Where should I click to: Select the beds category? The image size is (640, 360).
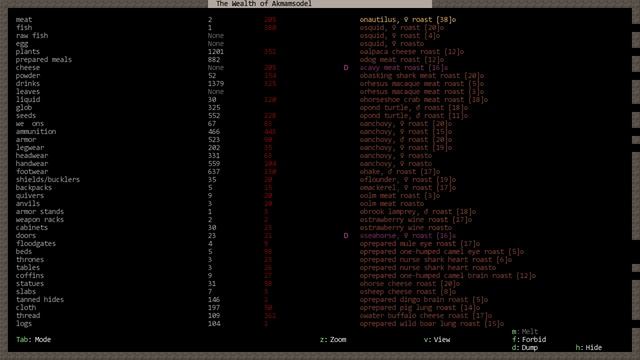(x=24, y=251)
